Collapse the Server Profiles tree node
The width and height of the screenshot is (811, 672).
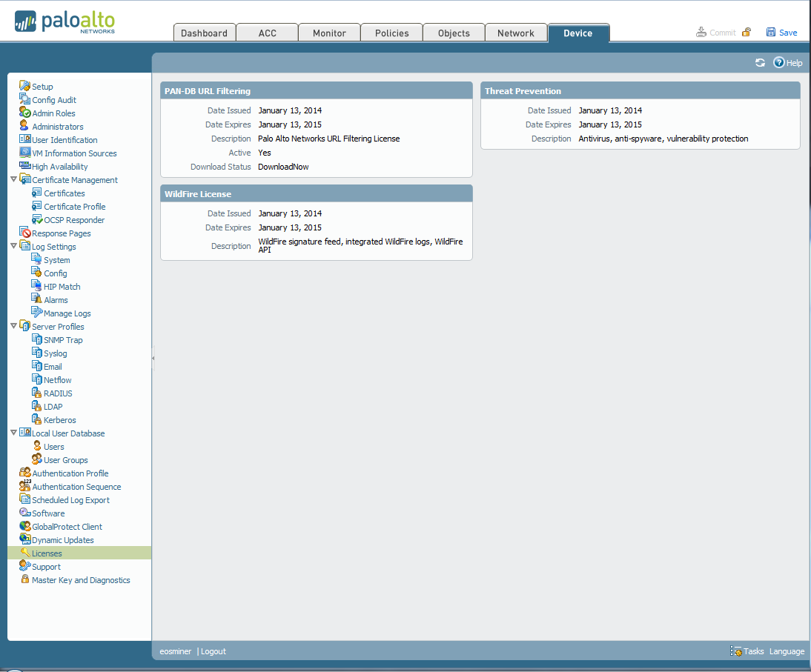pyautogui.click(x=13, y=327)
